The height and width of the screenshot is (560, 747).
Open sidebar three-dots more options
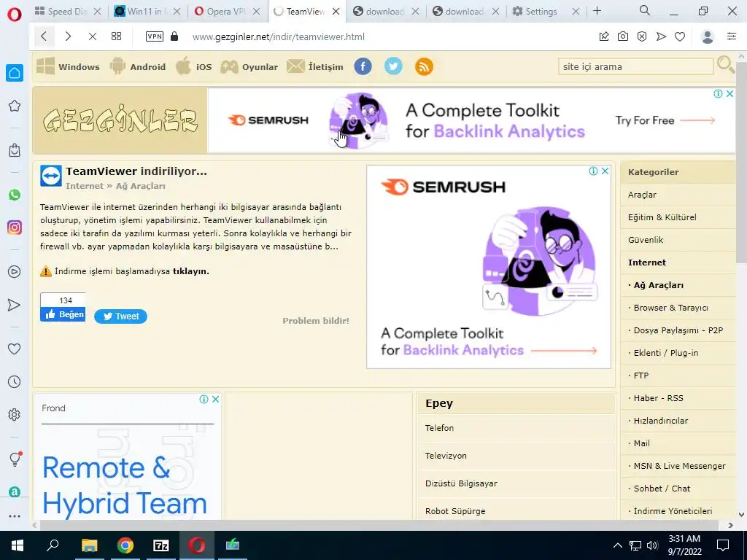pos(15,516)
